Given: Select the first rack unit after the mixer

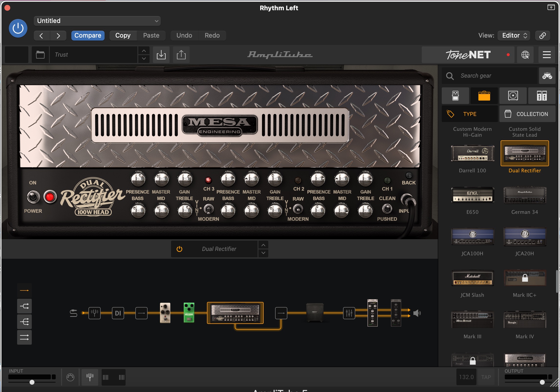Looking at the screenshot, I should pyautogui.click(x=372, y=313).
